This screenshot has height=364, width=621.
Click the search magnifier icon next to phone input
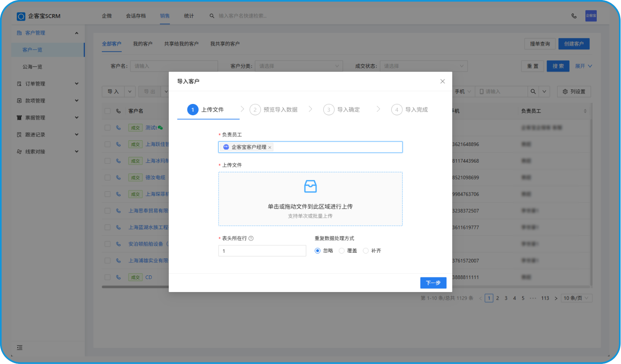click(x=533, y=92)
